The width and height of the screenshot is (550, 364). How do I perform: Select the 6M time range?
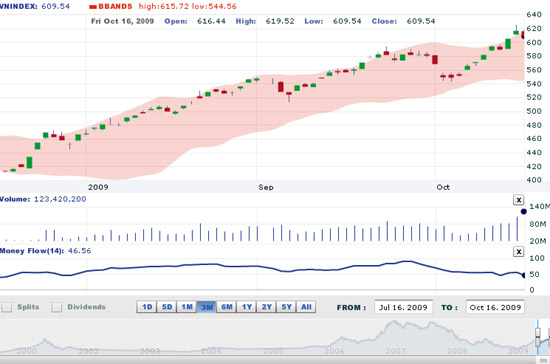pyautogui.click(x=227, y=307)
